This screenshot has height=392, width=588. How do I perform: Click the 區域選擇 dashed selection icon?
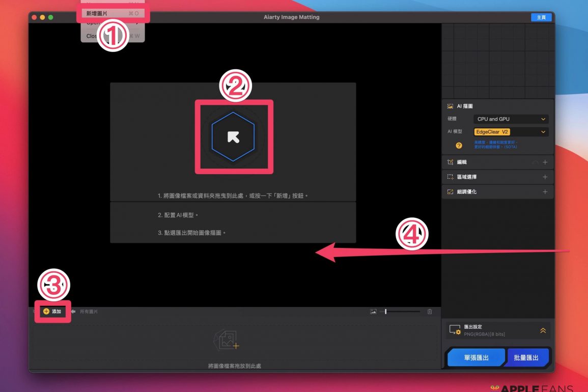click(450, 177)
